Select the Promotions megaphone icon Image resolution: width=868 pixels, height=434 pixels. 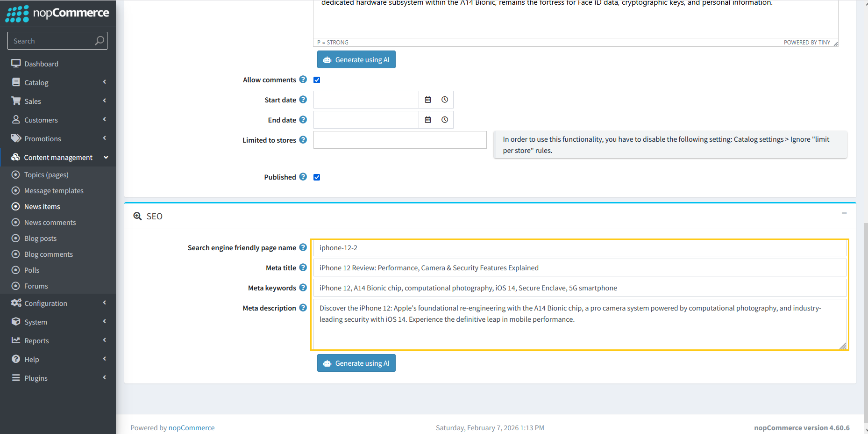pyautogui.click(x=15, y=138)
